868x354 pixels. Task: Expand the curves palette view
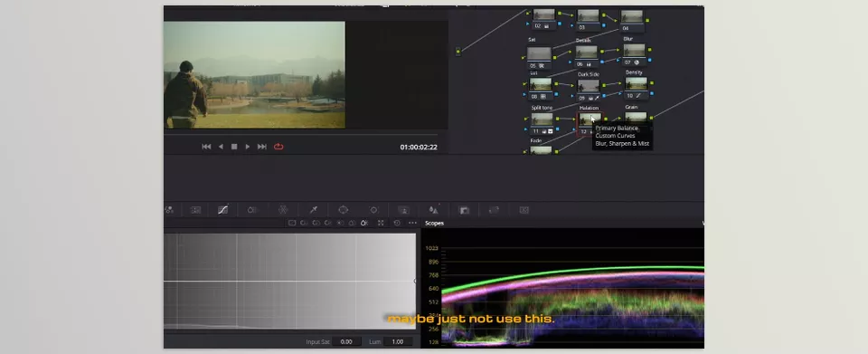pyautogui.click(x=381, y=223)
